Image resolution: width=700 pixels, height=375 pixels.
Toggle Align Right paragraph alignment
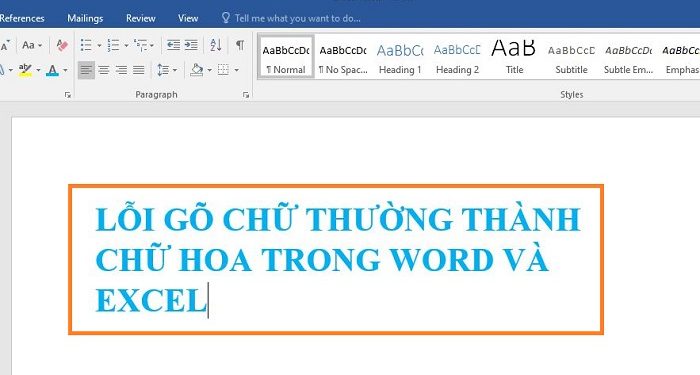click(121, 70)
